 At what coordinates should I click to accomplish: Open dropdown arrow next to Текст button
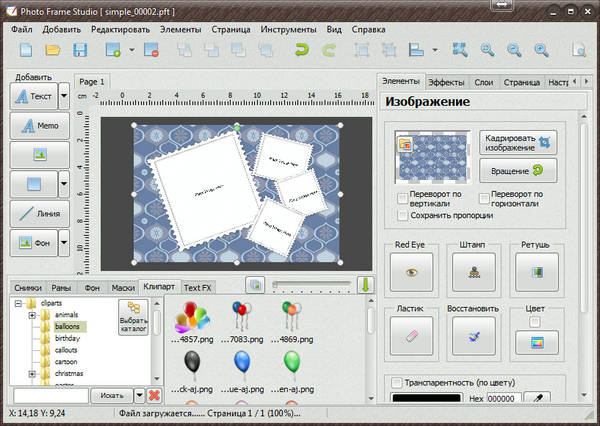pos(64,96)
